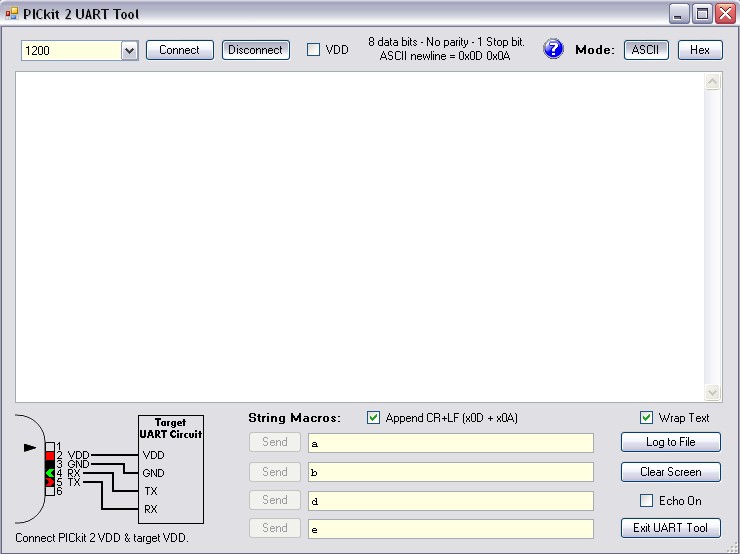This screenshot has height=554, width=740.
Task: Open the blue question mark help icon
Action: [553, 49]
